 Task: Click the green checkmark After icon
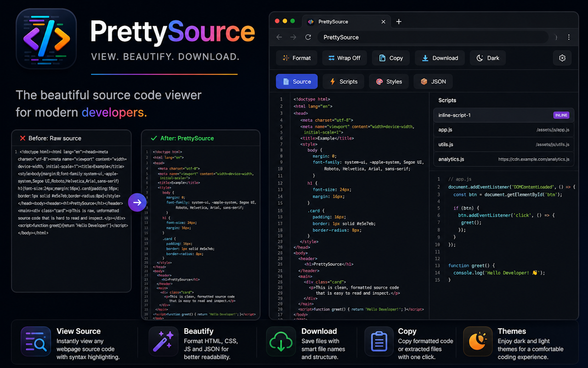(x=154, y=138)
